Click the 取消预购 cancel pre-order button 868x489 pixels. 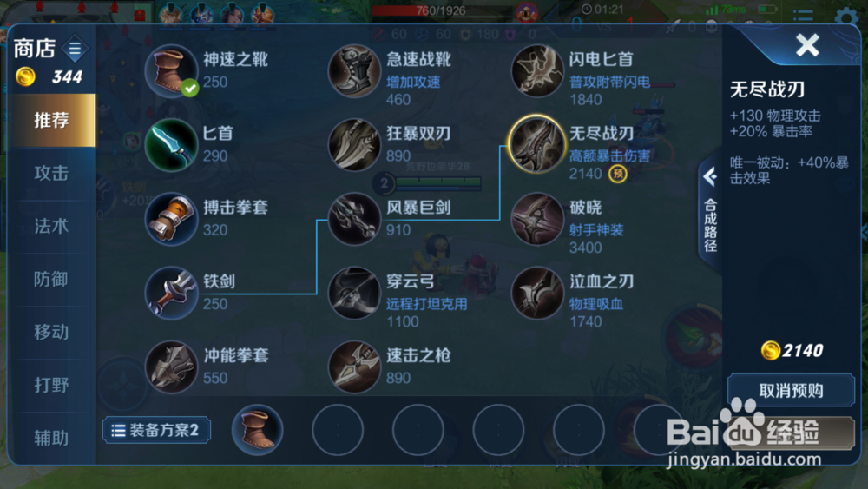tap(791, 391)
